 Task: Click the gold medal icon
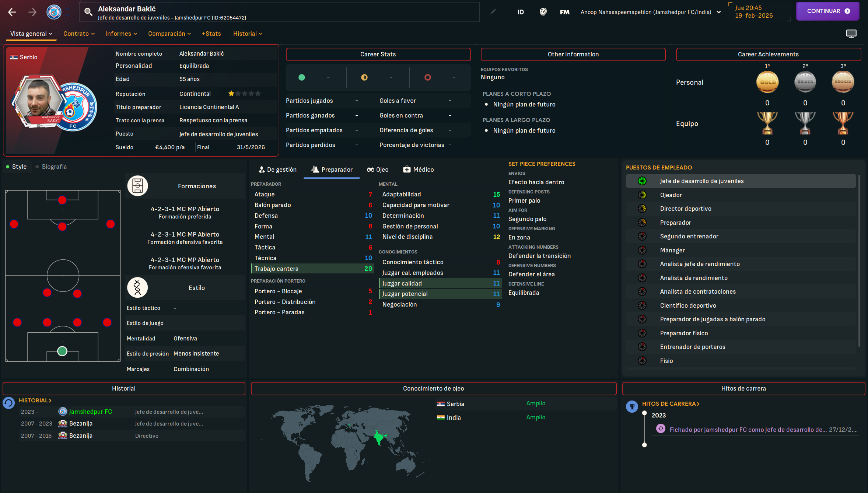(767, 82)
